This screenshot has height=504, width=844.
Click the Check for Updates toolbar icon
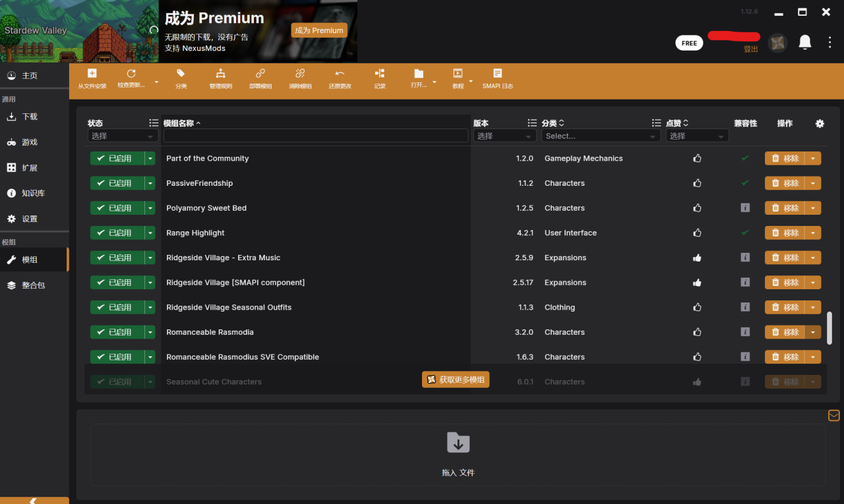(x=131, y=73)
